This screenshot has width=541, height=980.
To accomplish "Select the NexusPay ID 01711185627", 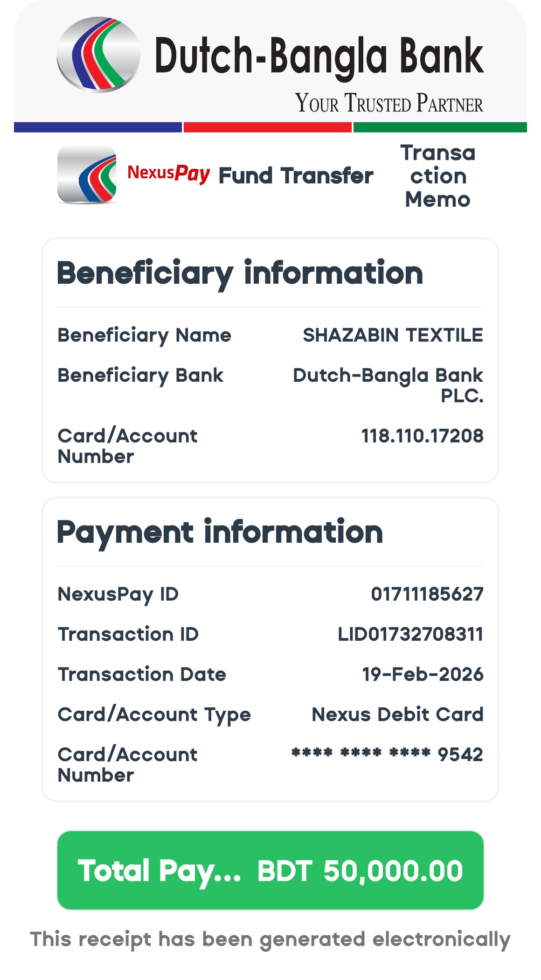I will pos(427,594).
